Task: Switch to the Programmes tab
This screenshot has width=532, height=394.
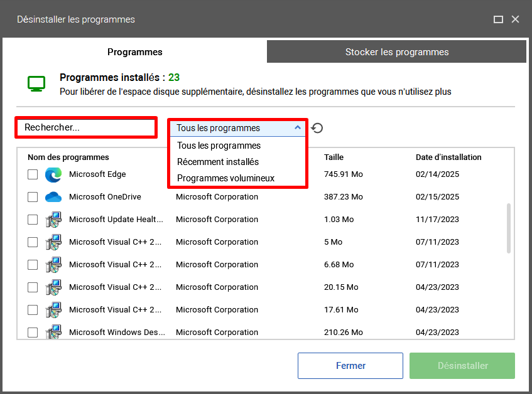Action: 134,52
